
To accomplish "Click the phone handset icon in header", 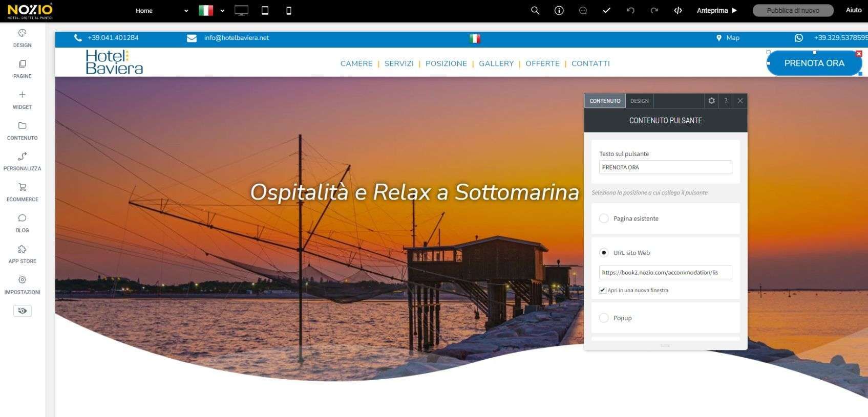I will (78, 38).
